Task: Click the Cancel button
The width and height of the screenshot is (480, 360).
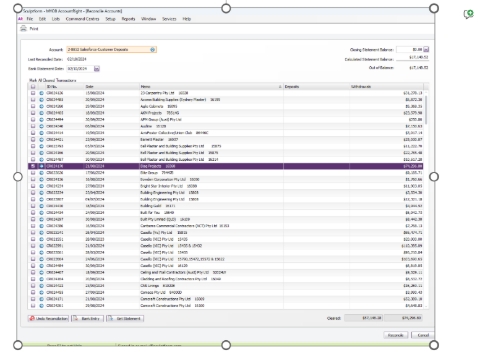Action: [423, 335]
